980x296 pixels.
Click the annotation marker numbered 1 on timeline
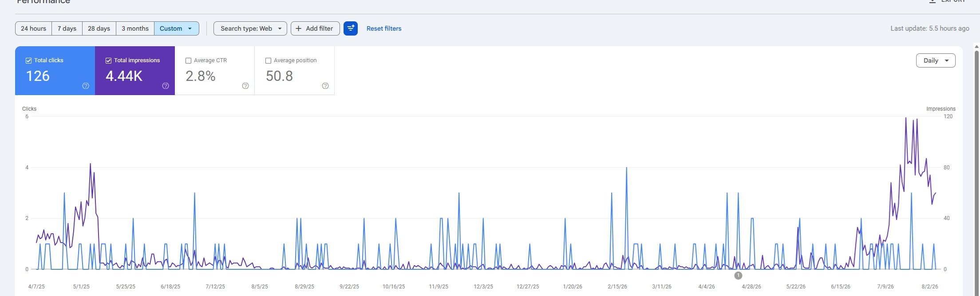point(738,276)
